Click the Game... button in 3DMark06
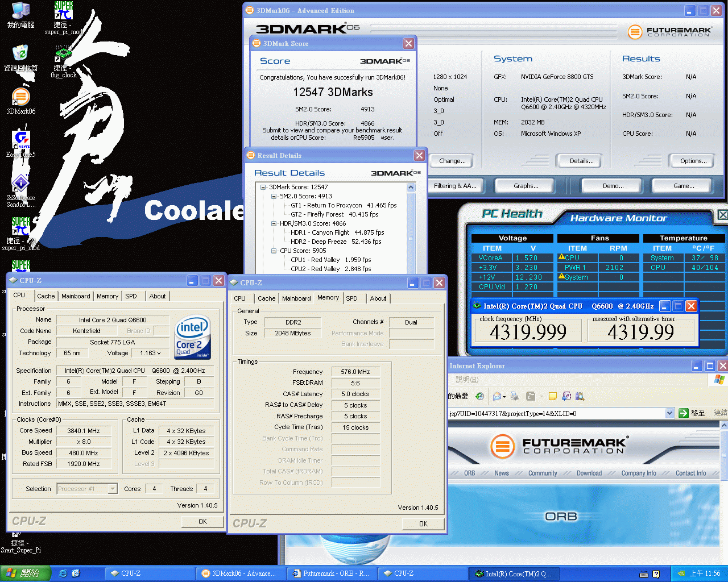This screenshot has width=728, height=582. [x=683, y=186]
